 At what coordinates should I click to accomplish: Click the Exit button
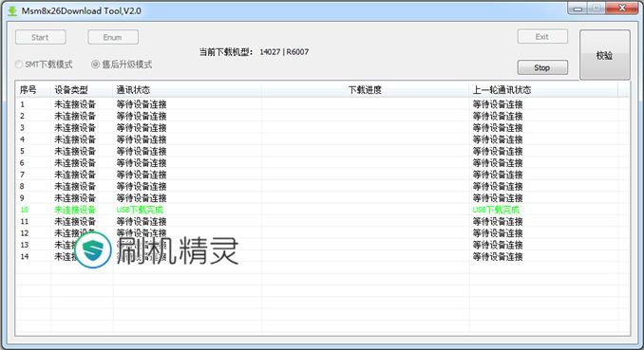point(542,37)
